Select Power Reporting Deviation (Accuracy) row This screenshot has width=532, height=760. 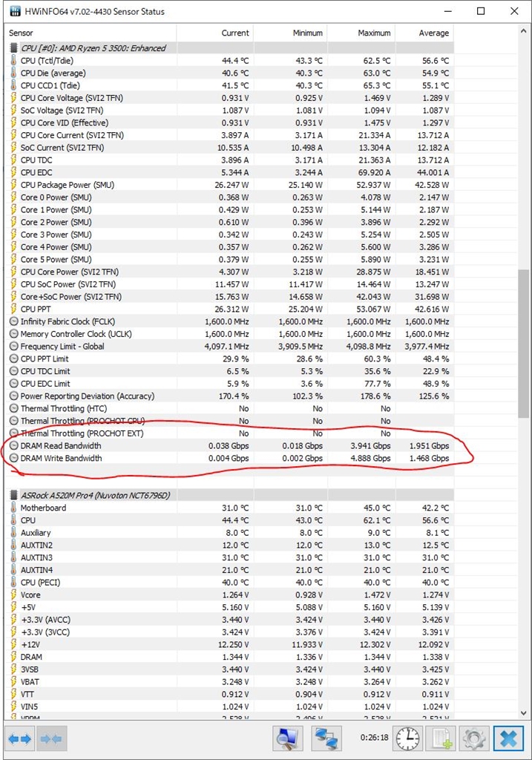[229, 396]
